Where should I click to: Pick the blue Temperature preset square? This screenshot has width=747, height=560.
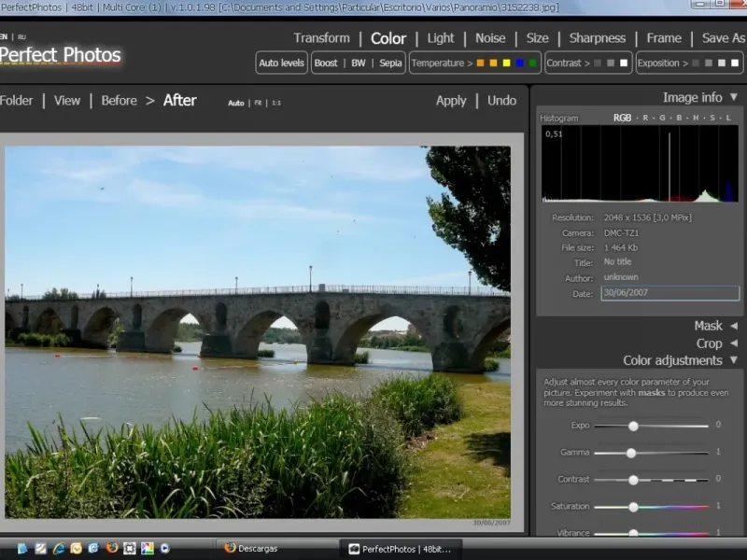tap(520, 63)
